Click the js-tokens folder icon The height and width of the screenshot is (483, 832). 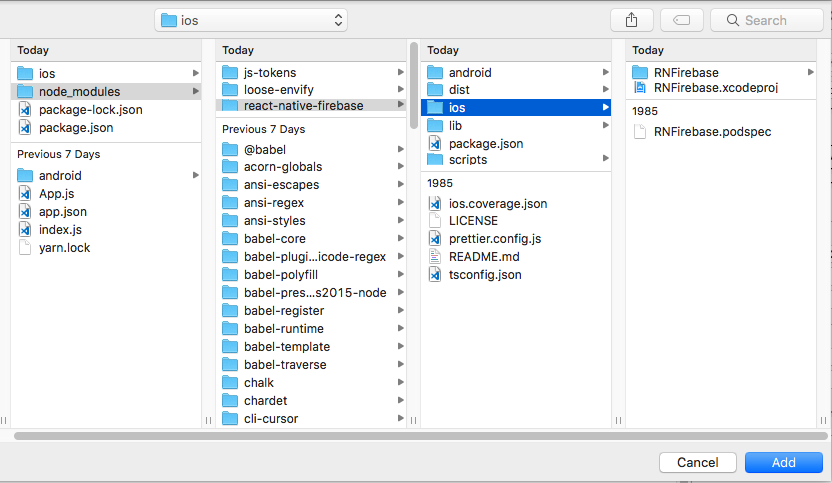230,72
